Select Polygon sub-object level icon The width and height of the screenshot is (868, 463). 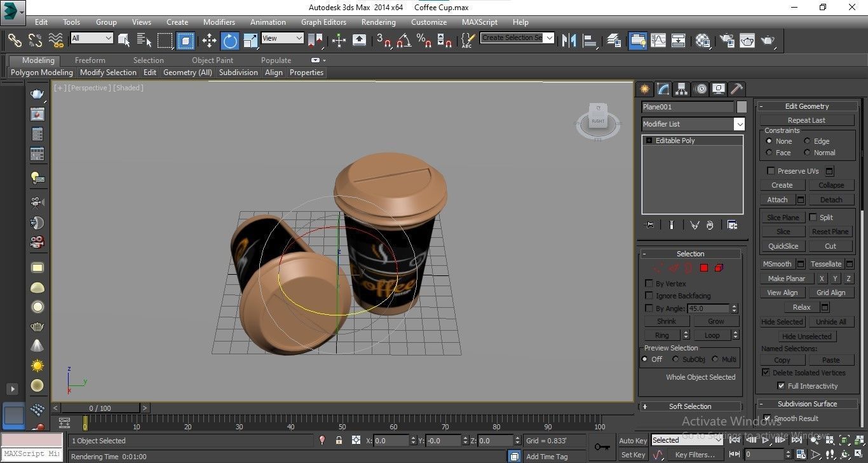pyautogui.click(x=704, y=268)
